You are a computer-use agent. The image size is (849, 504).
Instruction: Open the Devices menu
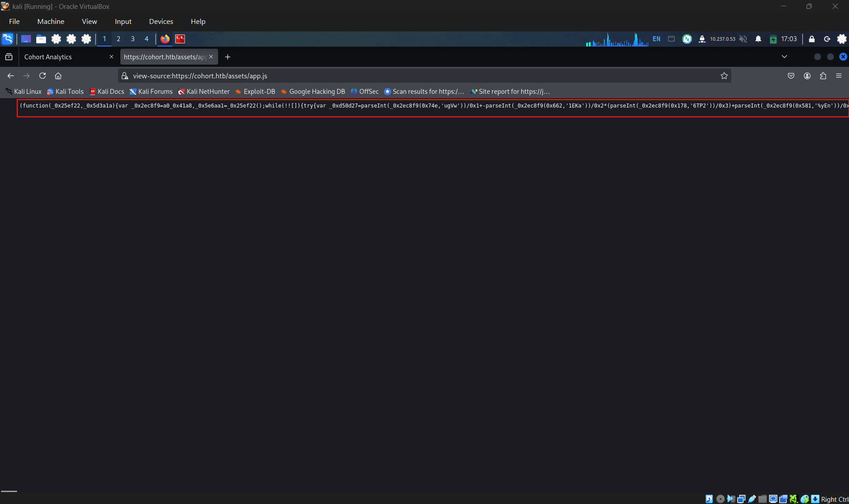(x=161, y=21)
